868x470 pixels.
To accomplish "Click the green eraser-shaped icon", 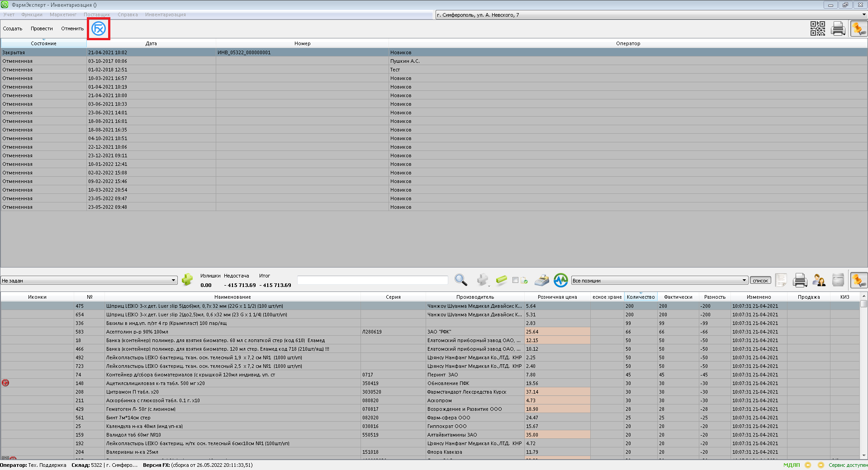I will click(501, 280).
